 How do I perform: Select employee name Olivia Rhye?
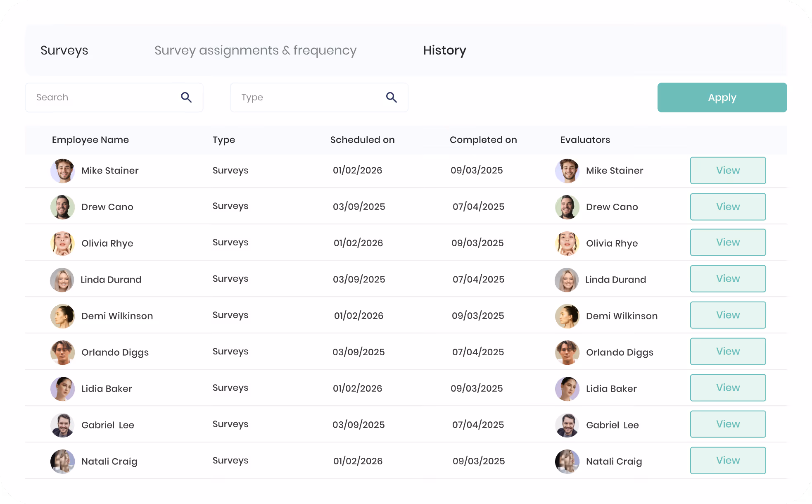tap(107, 243)
